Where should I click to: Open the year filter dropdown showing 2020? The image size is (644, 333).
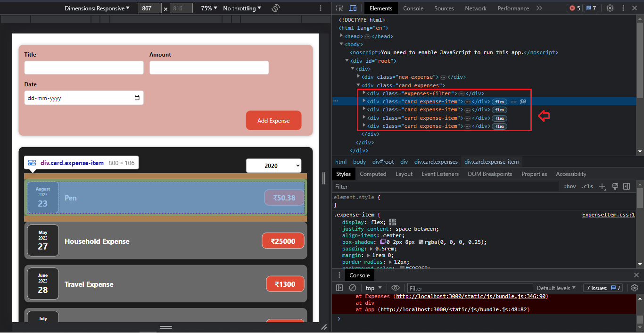click(273, 166)
